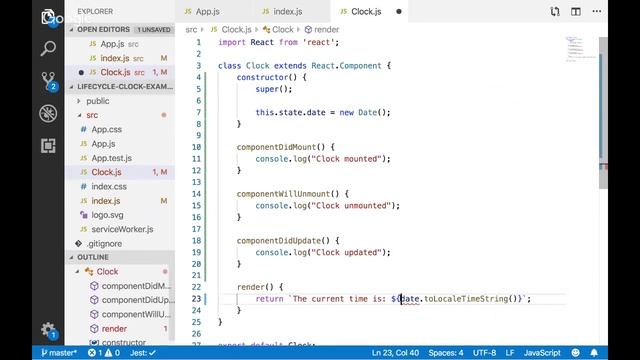Image resolution: width=640 pixels, height=360 pixels.
Task: Jump to componentWillU... in Outline
Action: coord(136,314)
